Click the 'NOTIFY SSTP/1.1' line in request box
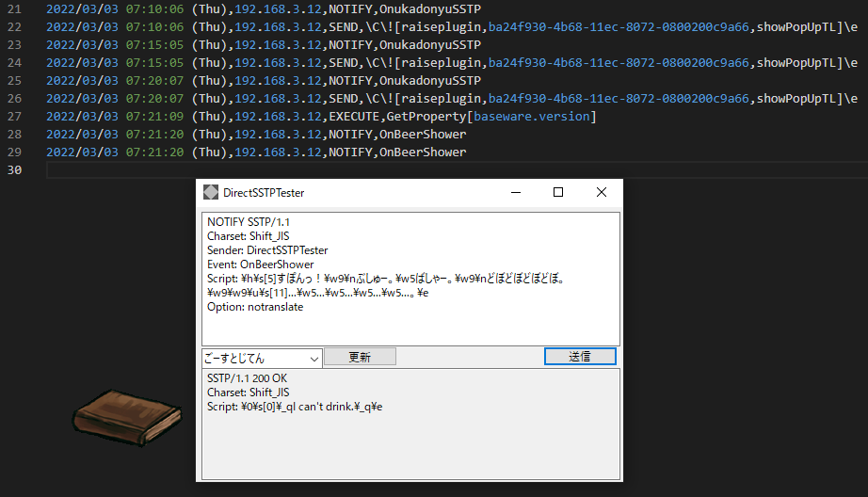The width and height of the screenshot is (868, 497). 249,222
